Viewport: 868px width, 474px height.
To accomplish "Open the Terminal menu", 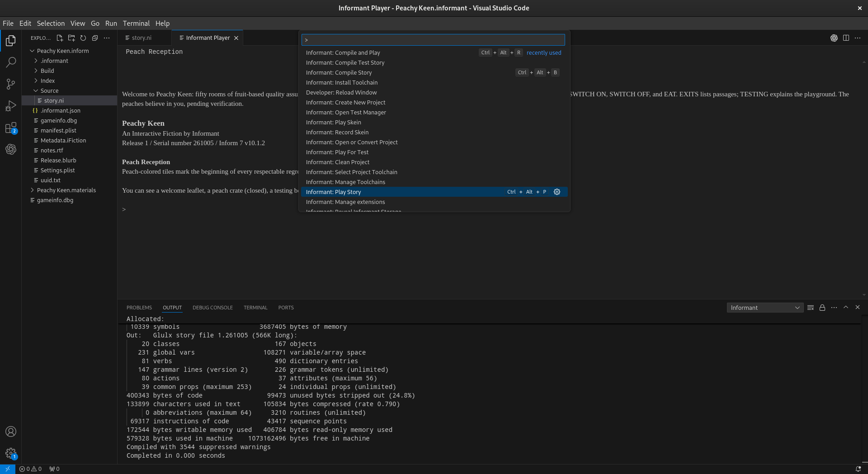I will [x=136, y=24].
